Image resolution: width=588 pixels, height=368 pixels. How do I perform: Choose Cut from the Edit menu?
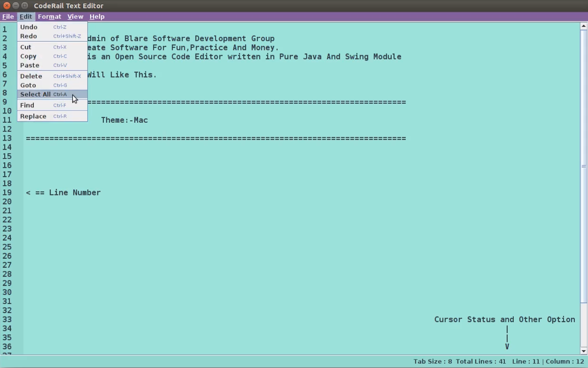coord(52,47)
